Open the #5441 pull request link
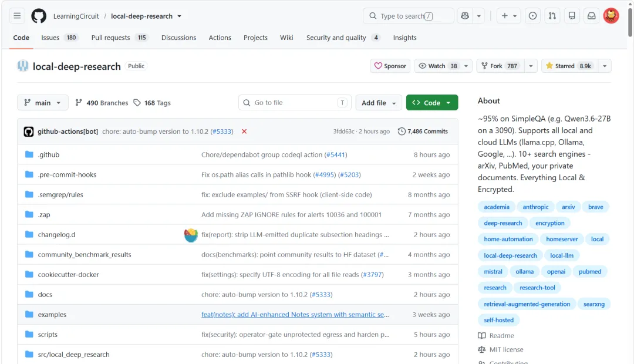 (336, 154)
